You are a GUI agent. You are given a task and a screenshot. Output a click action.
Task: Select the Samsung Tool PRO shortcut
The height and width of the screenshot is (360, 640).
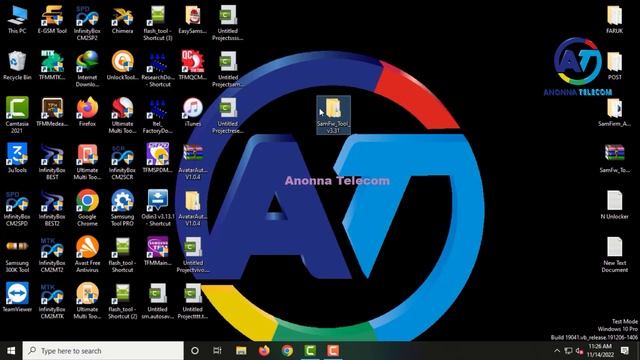point(122,208)
